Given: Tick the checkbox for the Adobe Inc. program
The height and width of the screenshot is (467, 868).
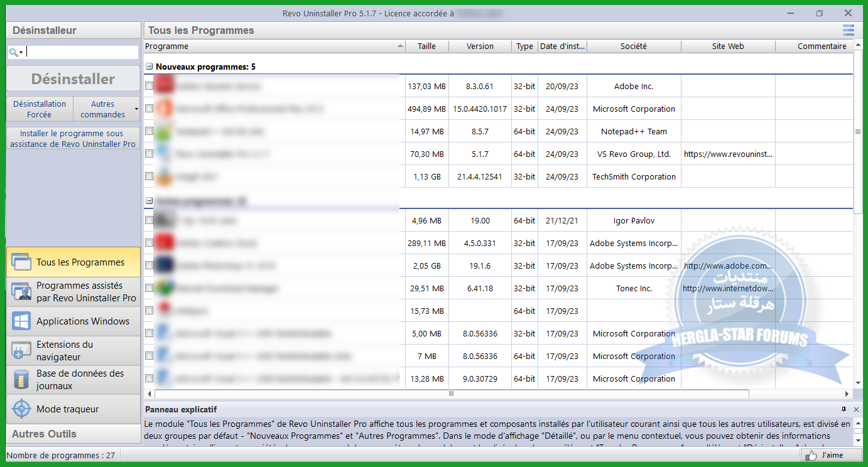Looking at the screenshot, I should [149, 86].
